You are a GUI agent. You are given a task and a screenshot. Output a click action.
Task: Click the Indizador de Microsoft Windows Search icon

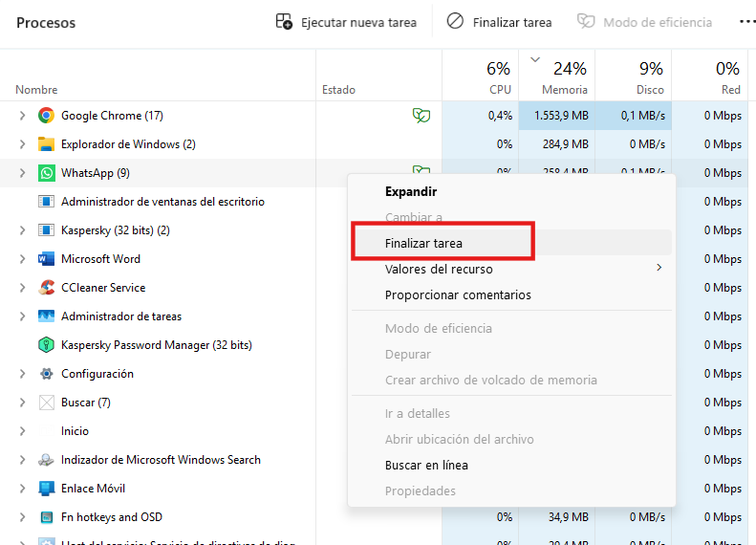coord(46,460)
